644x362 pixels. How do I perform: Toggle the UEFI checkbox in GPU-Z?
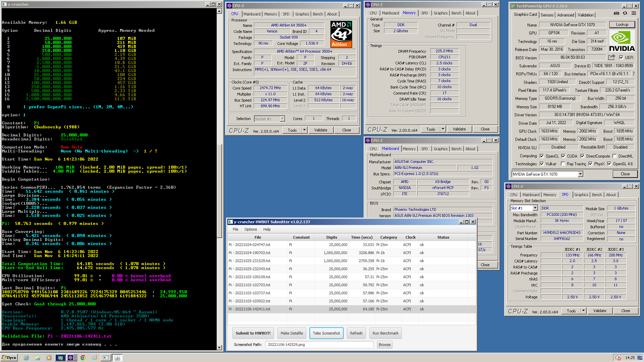tap(621, 57)
